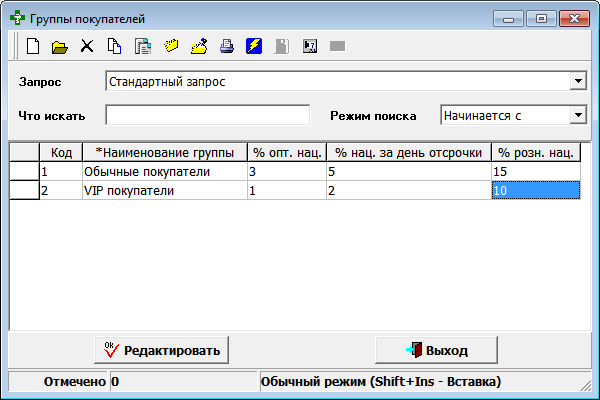600x400 pixels.
Task: Click the window resize grip corner
Action: [586, 386]
